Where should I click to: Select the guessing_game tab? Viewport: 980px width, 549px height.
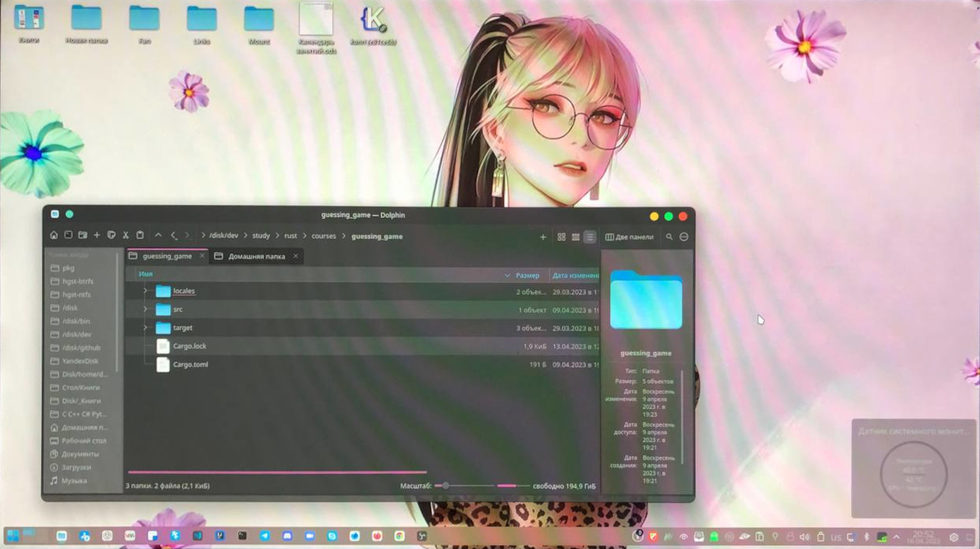tap(166, 257)
